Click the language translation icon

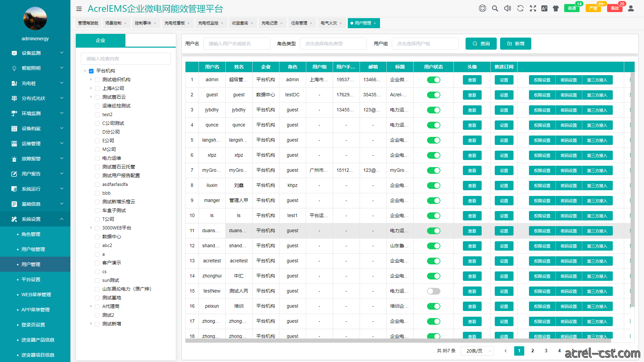544,8
